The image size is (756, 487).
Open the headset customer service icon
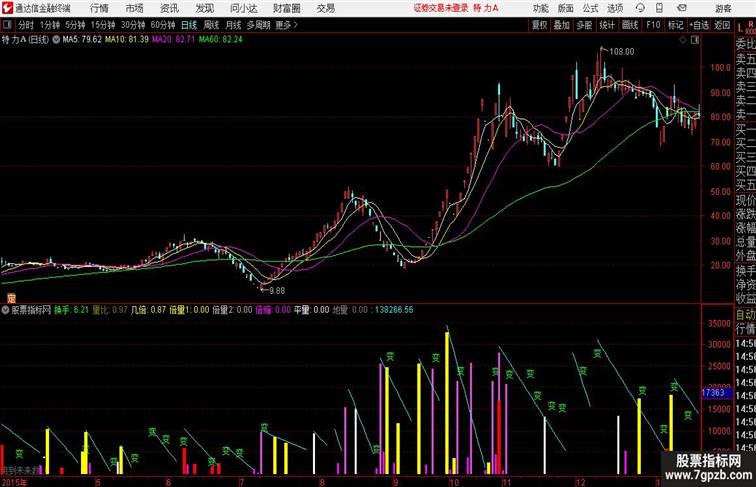(x=640, y=8)
